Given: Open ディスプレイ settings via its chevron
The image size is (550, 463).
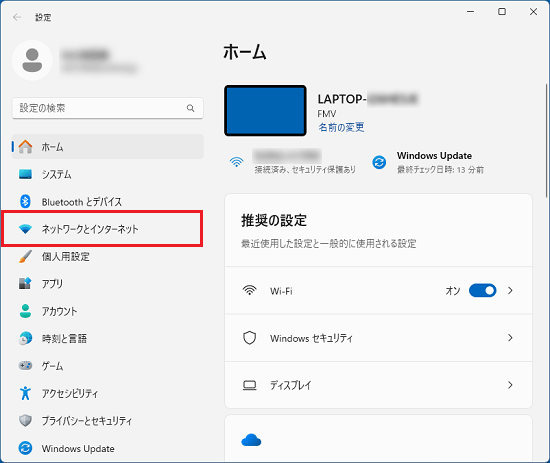Looking at the screenshot, I should pyautogui.click(x=510, y=385).
